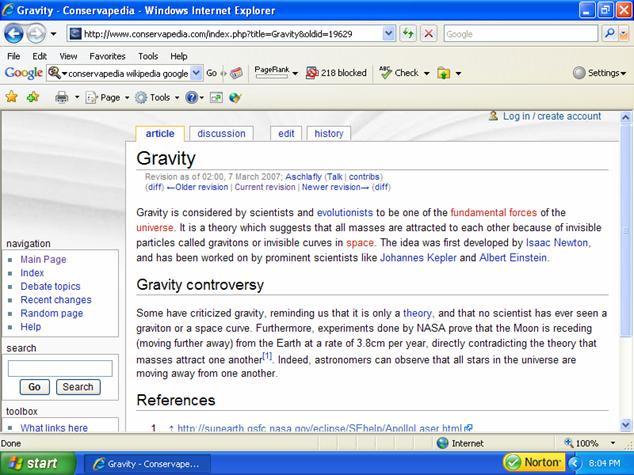Open the Edit menu
The image size is (634, 475).
(40, 56)
